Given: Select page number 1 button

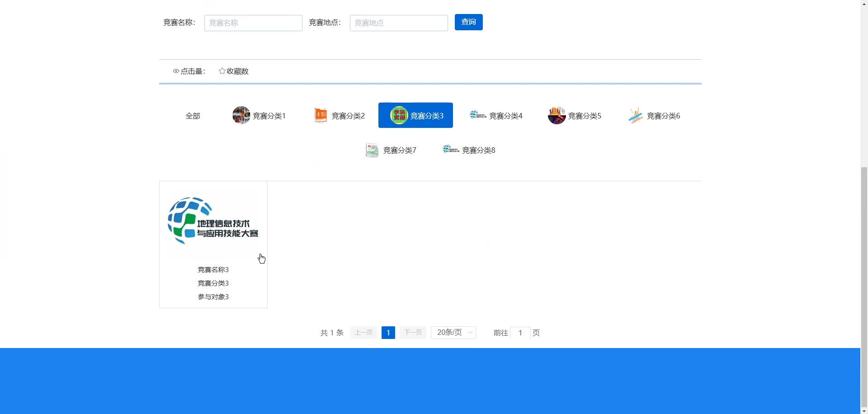Looking at the screenshot, I should (x=388, y=333).
